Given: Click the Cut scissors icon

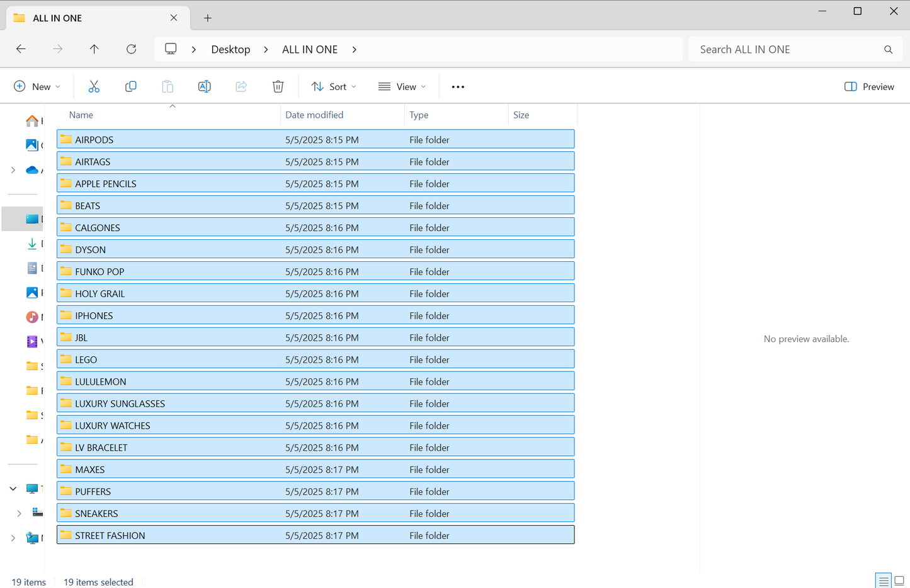Looking at the screenshot, I should pos(94,87).
